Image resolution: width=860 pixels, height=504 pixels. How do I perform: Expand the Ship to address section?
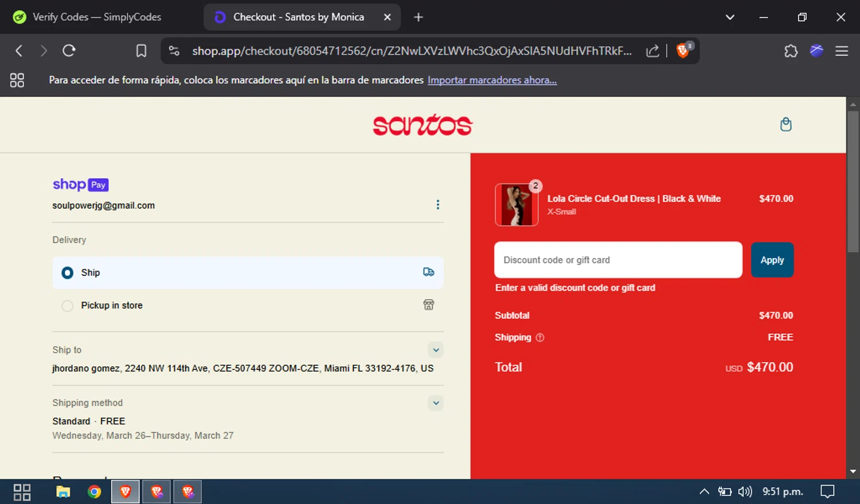pyautogui.click(x=436, y=350)
